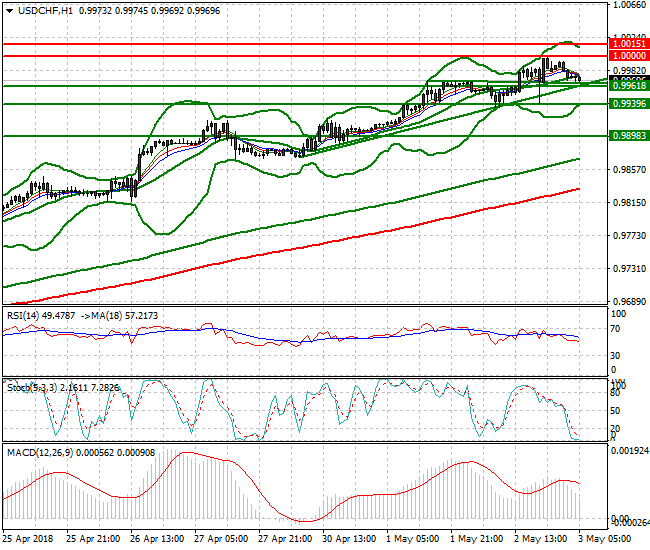This screenshot has width=650, height=550.
Task: Click the RSI scale value 70
Action: coord(616,329)
